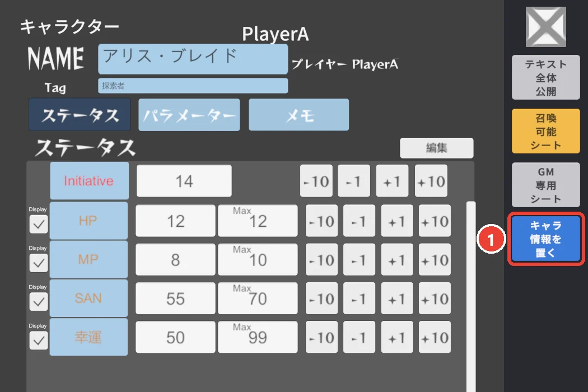Viewport: 588px width, 392px height.
Task: Edit the Max MP value 10
Action: (258, 260)
